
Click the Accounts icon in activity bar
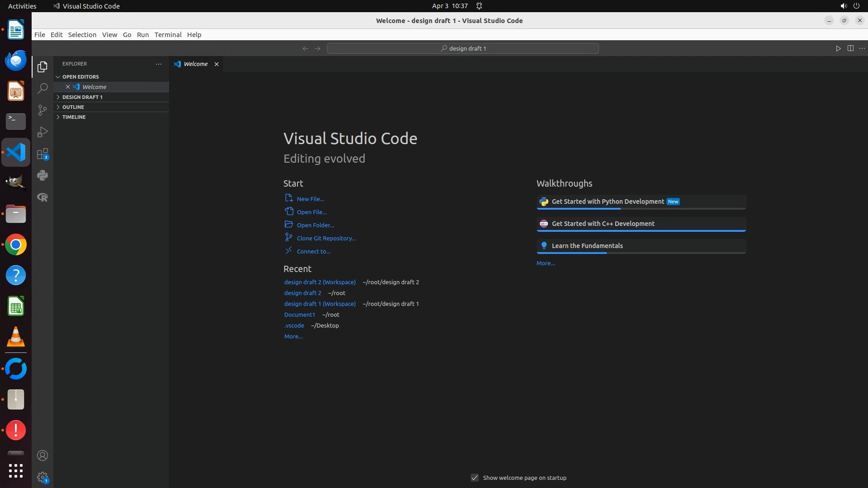pos(42,455)
